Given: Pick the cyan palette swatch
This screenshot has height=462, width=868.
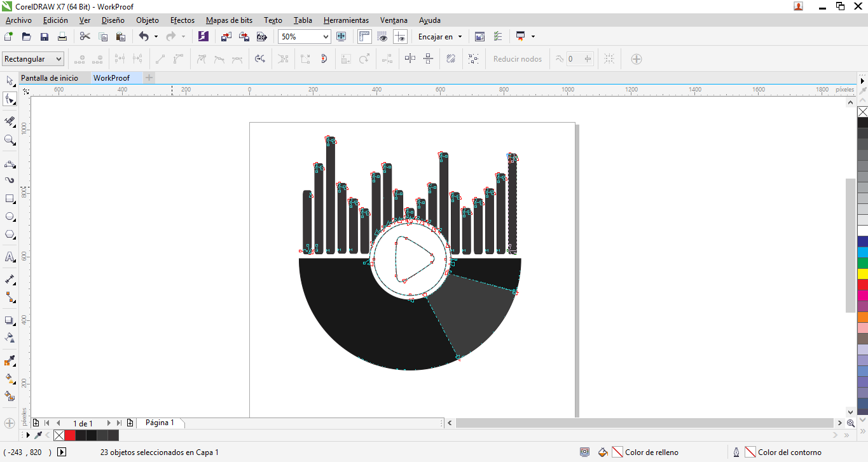Looking at the screenshot, I should [863, 252].
